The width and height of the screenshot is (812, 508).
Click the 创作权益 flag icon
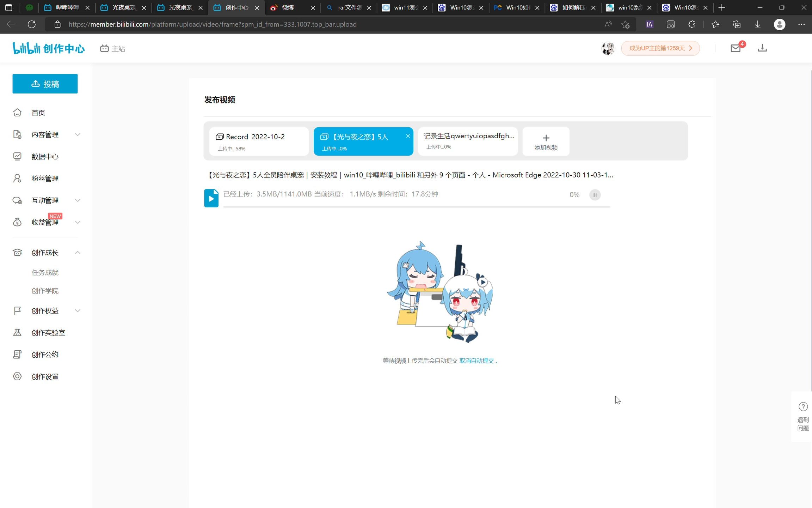pos(17,310)
